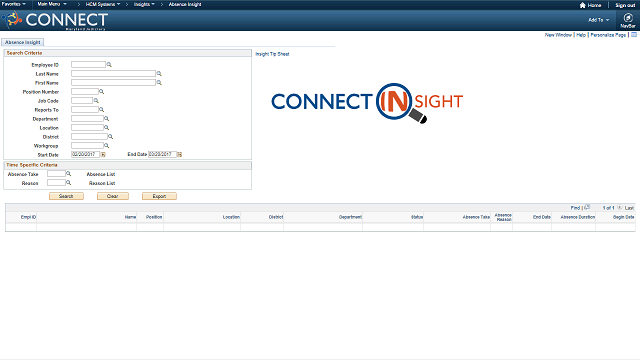This screenshot has height=360, width=640.
Task: Open Start Date calendar picker
Action: pyautogui.click(x=103, y=155)
